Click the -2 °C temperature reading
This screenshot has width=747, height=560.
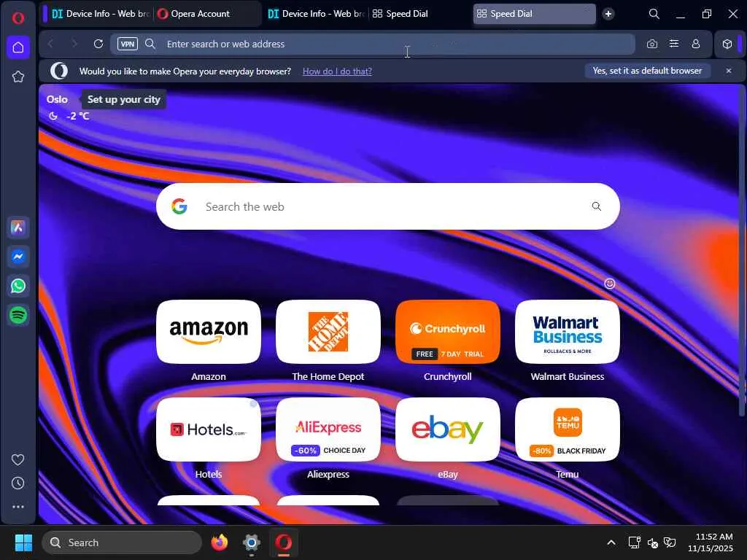point(77,116)
